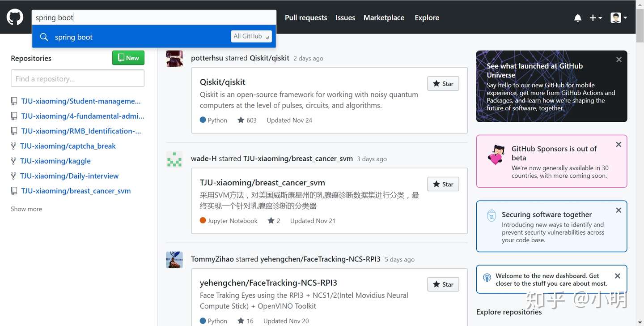Viewport: 644px width, 326px height.
Task: Click the GitHub Sponsors mascot heart icon
Action: (x=496, y=155)
